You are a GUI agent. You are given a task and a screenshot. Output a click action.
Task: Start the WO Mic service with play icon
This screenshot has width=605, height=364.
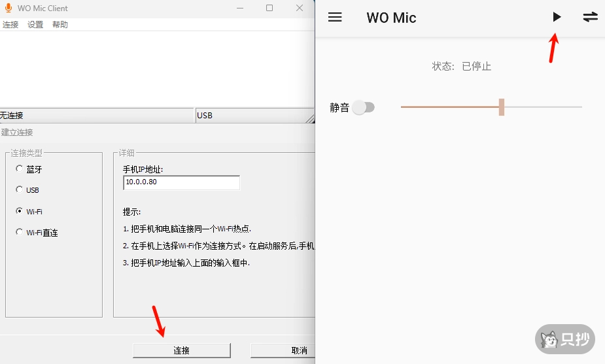coord(557,17)
